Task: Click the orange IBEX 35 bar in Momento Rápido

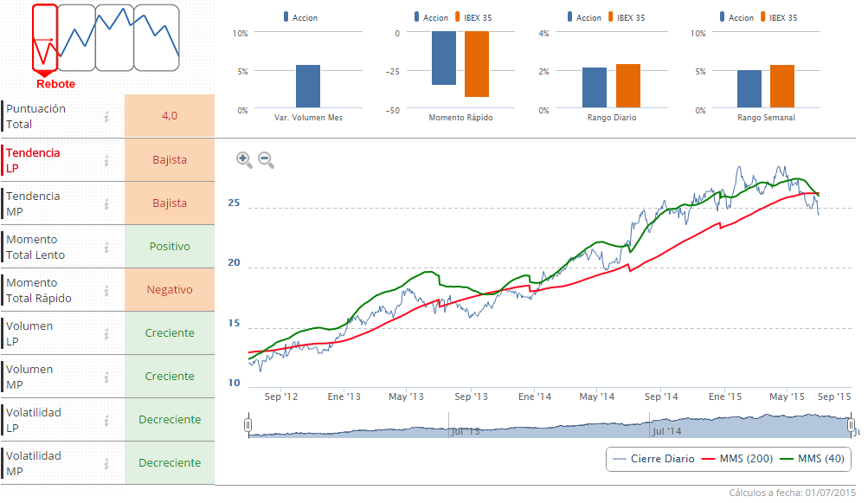Action: coord(477,64)
